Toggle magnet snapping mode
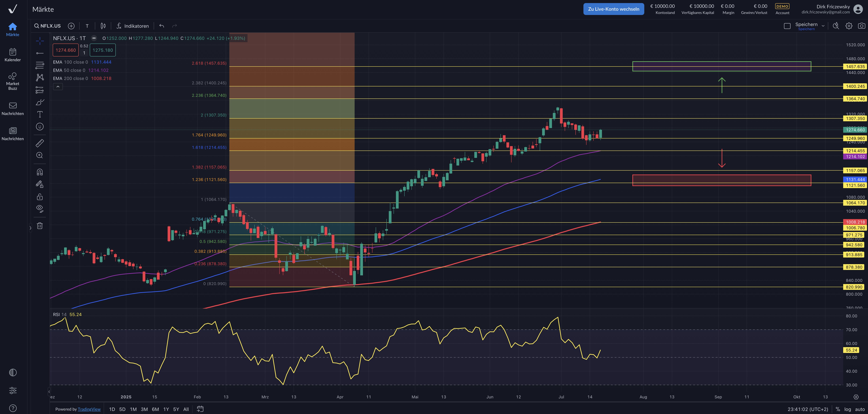This screenshot has height=414, width=868. coord(40,172)
